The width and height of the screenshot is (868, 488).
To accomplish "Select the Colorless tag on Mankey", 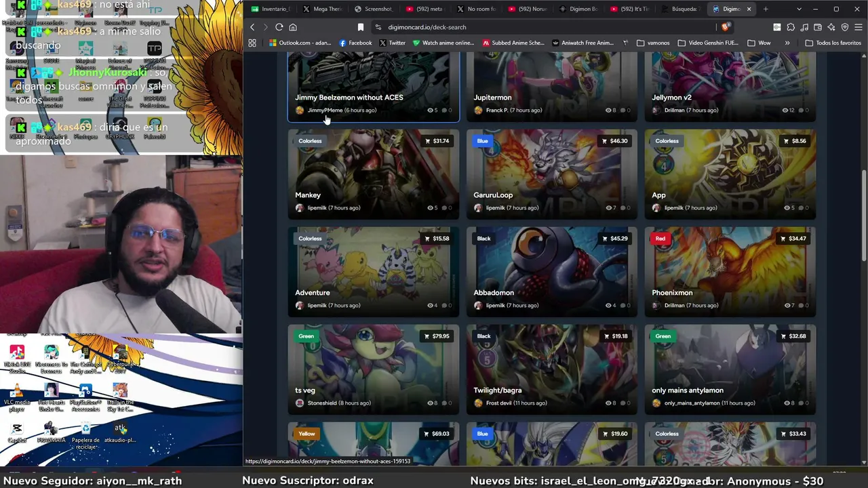I will pyautogui.click(x=310, y=141).
